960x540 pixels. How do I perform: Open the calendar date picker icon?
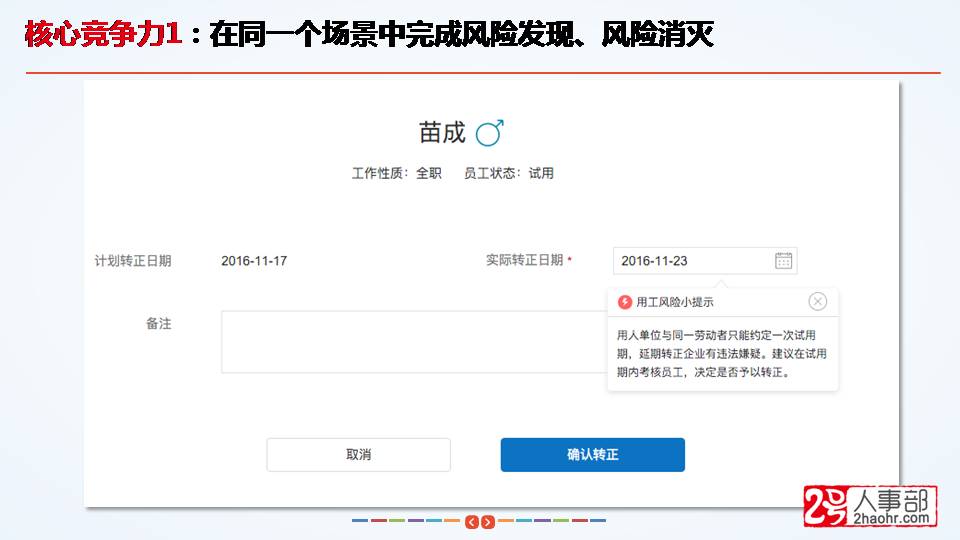[x=783, y=261]
